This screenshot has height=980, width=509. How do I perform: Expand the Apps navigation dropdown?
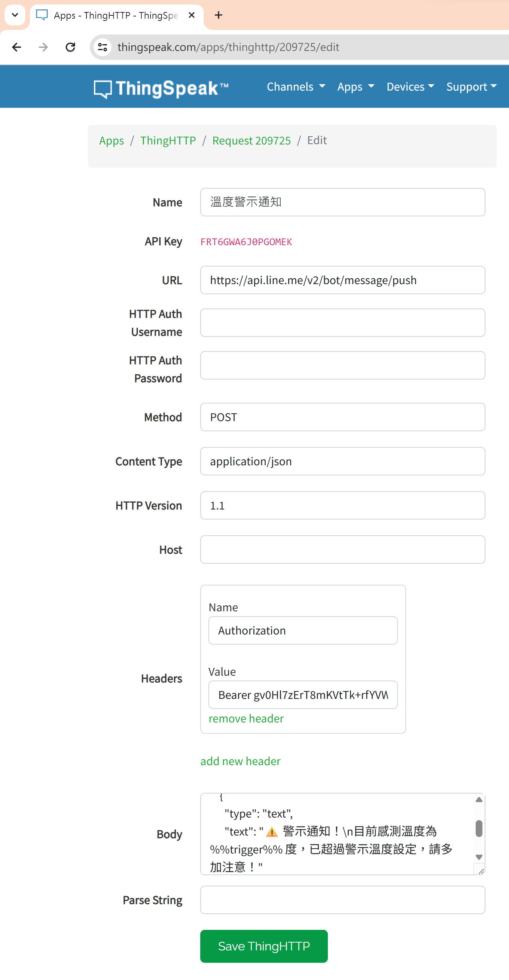pyautogui.click(x=355, y=87)
